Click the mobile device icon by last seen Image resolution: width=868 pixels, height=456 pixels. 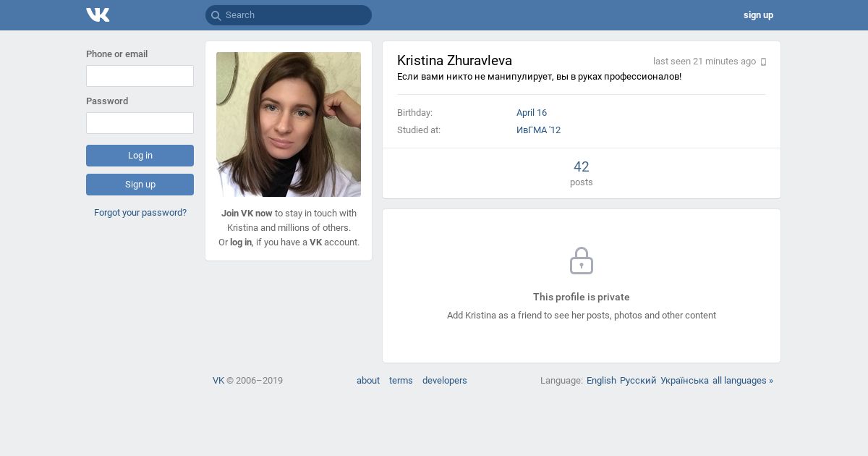[763, 62]
